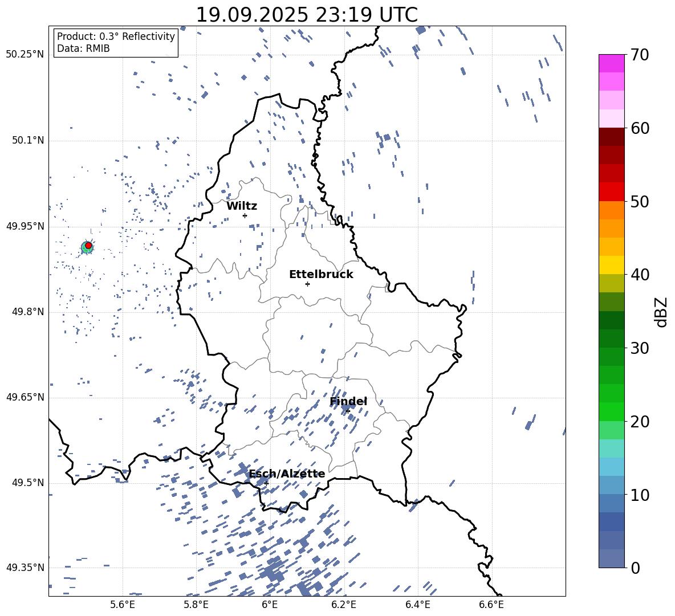Click the colorbar tick value 30
The width and height of the screenshot is (675, 616).
[640, 348]
